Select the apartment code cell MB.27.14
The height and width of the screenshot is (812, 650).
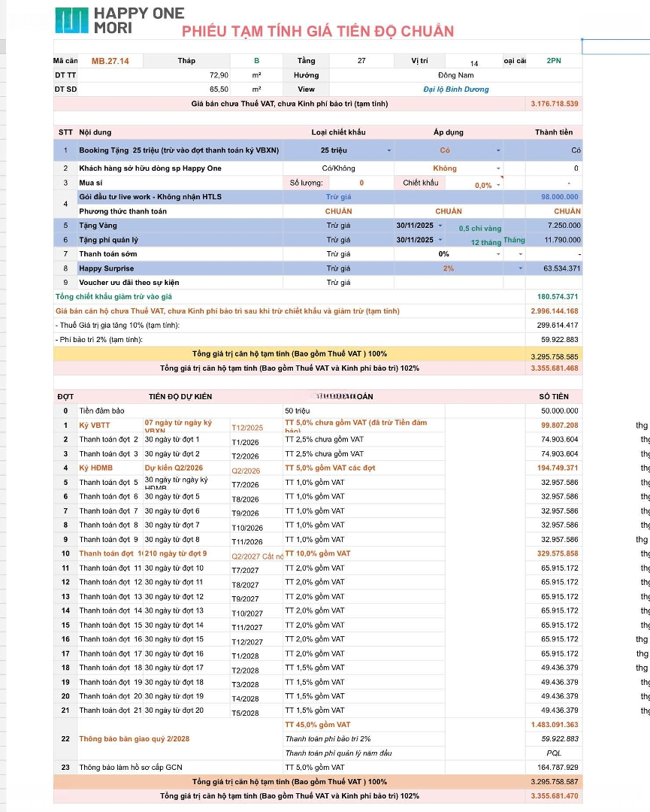(110, 61)
